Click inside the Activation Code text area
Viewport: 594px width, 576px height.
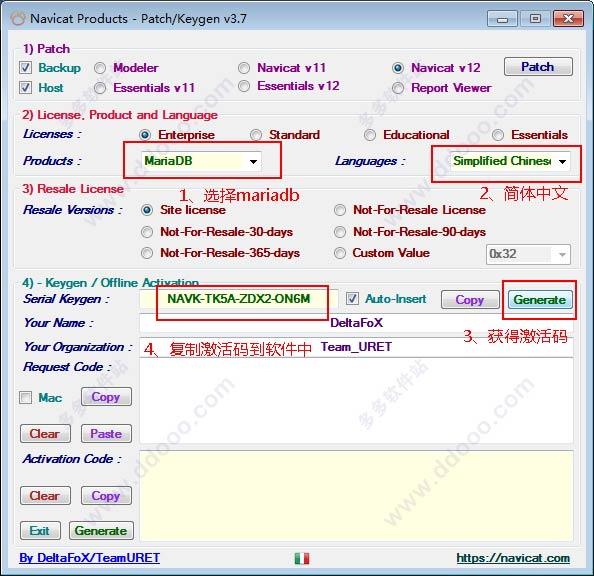[356, 495]
